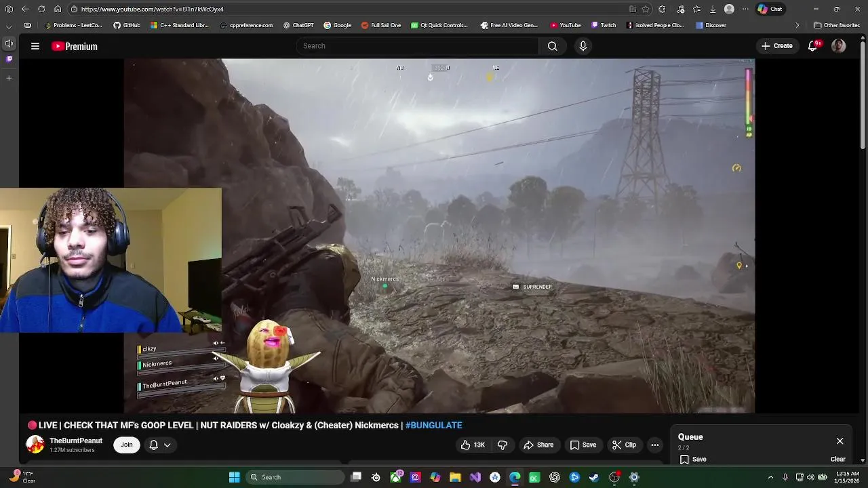Open ChatGPT app from taskbar
This screenshot has height=488, width=868.
(555, 477)
